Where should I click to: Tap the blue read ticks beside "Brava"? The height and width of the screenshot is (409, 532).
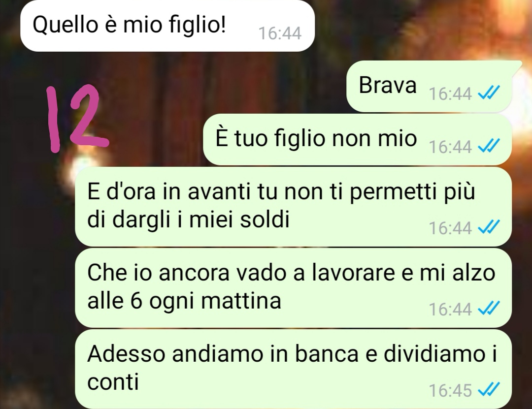[489, 92]
